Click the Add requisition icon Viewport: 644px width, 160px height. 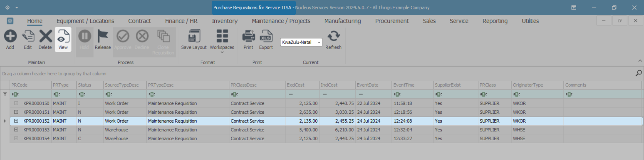click(10, 36)
